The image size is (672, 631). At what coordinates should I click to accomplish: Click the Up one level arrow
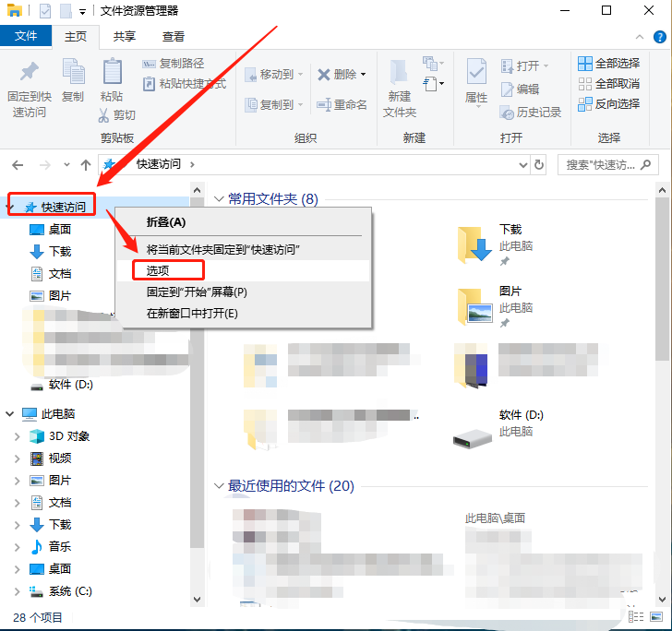point(86,165)
